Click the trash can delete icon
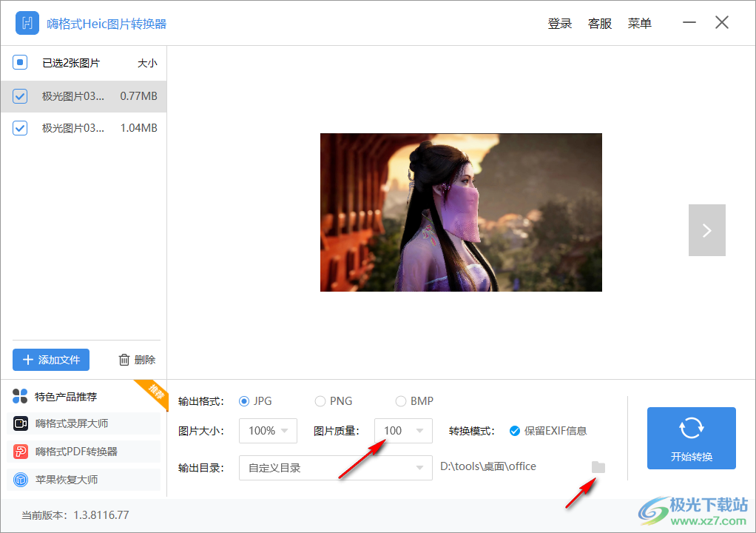The image size is (756, 533). point(124,360)
